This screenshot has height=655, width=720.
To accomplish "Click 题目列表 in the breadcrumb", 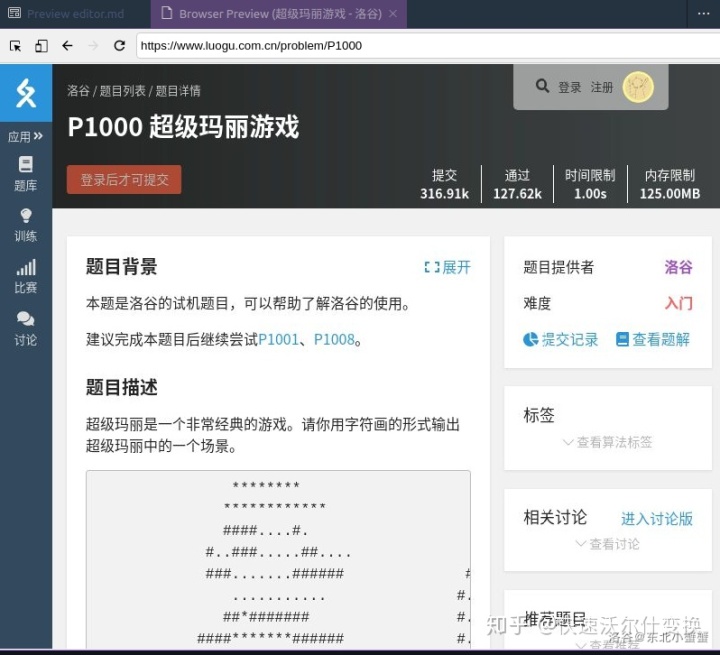I will pos(123,91).
